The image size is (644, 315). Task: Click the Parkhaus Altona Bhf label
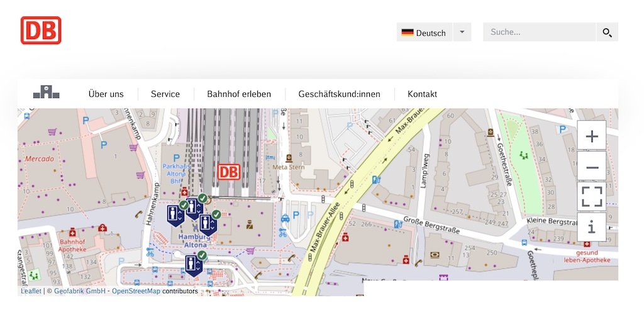pyautogui.click(x=176, y=174)
